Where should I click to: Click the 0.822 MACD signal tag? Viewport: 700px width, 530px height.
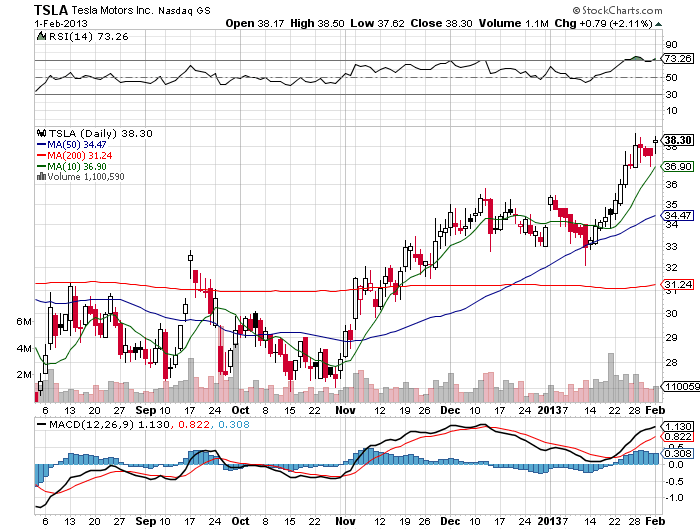(x=678, y=437)
